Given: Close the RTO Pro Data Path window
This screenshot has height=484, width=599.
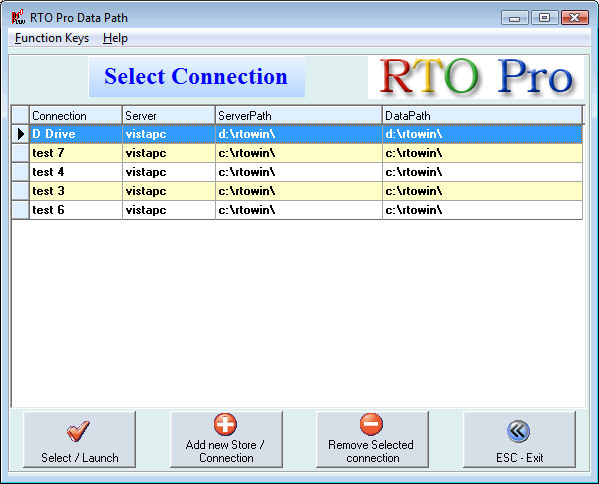Looking at the screenshot, I should [575, 18].
